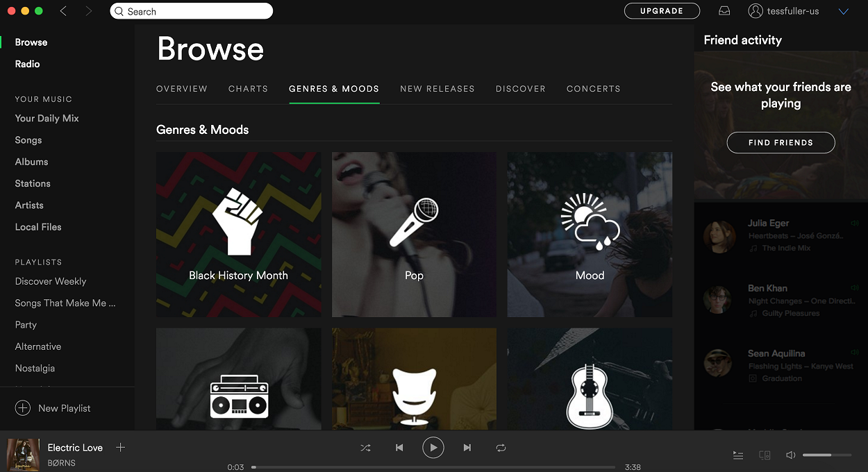Open the Pop genre tile
868x472 pixels.
click(x=414, y=235)
